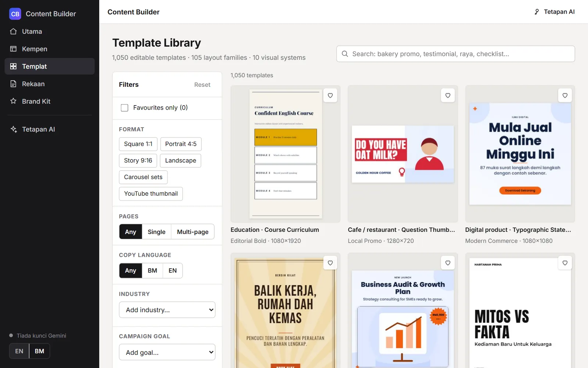Enable the Favourites only checkbox
This screenshot has width=588, height=368.
(125, 108)
